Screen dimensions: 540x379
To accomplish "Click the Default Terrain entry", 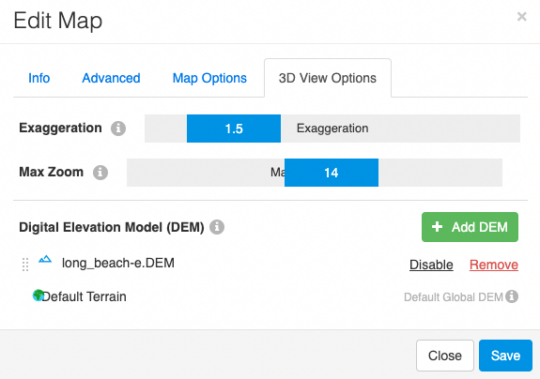I will click(84, 296).
